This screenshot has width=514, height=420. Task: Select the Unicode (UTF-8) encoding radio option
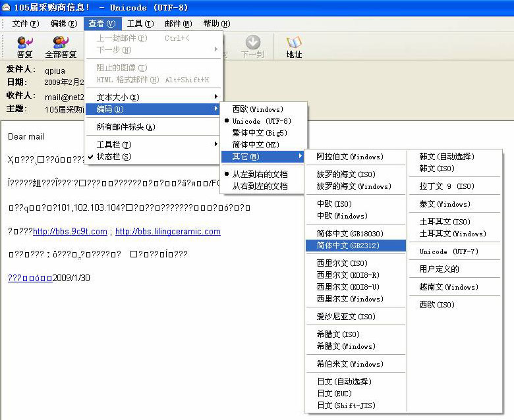point(261,121)
